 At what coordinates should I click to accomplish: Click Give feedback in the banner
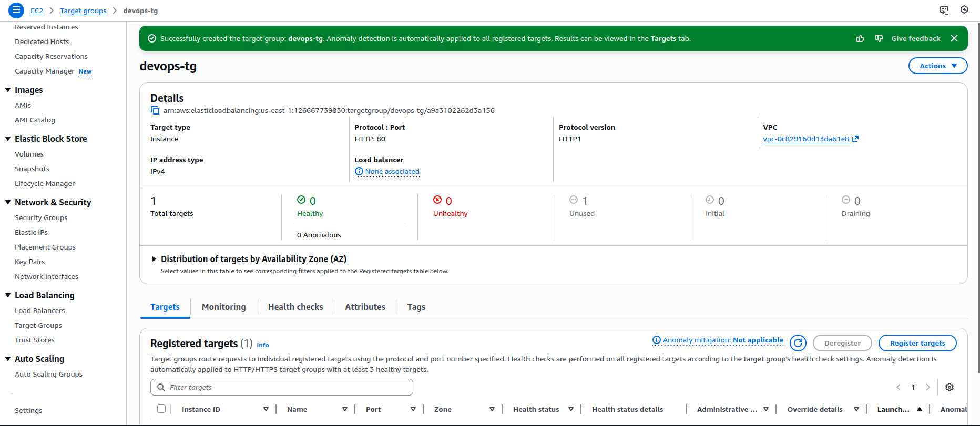click(916, 38)
